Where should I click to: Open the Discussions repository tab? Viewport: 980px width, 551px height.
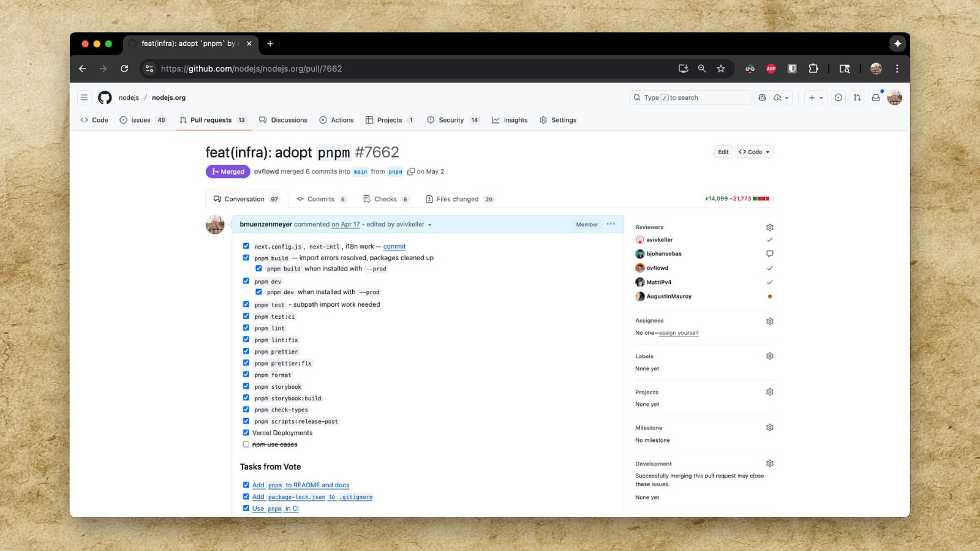283,121
